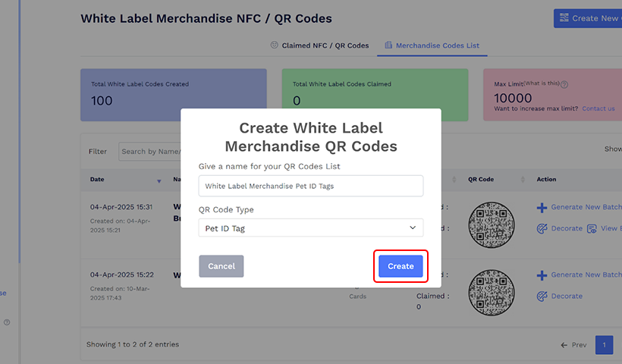The height and width of the screenshot is (364, 622).
Task: Switch to Claimed NFC / QR Codes tab
Action: (319, 45)
